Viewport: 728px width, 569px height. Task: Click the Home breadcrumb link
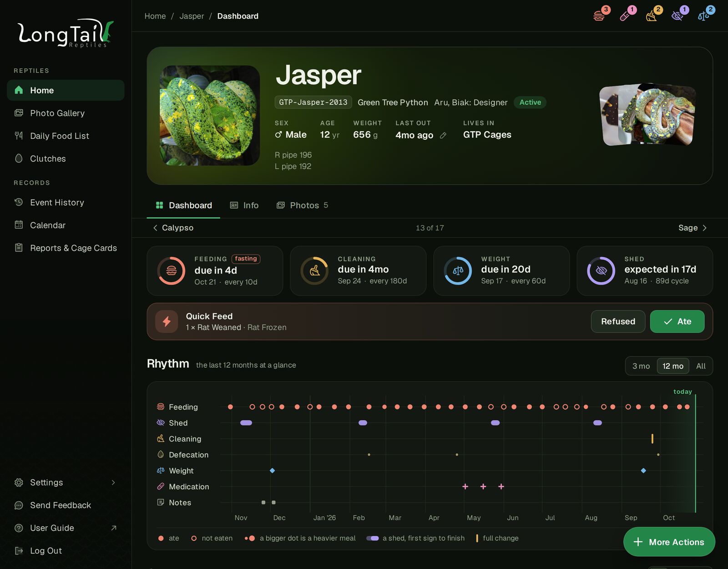[155, 16]
